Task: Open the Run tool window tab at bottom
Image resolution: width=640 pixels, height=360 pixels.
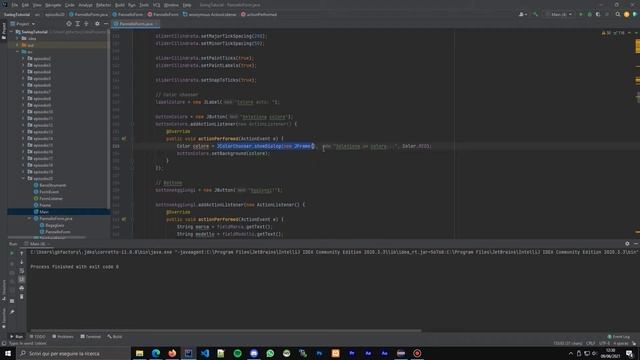Action: coord(17,337)
